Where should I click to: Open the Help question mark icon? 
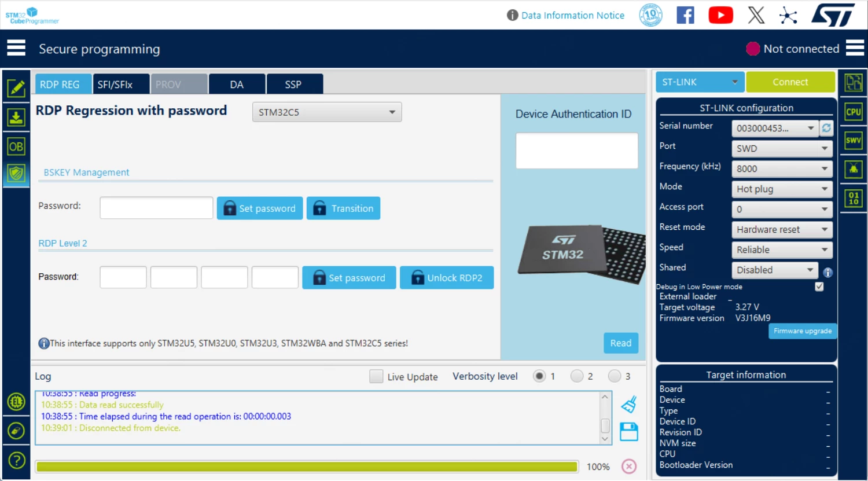[17, 460]
